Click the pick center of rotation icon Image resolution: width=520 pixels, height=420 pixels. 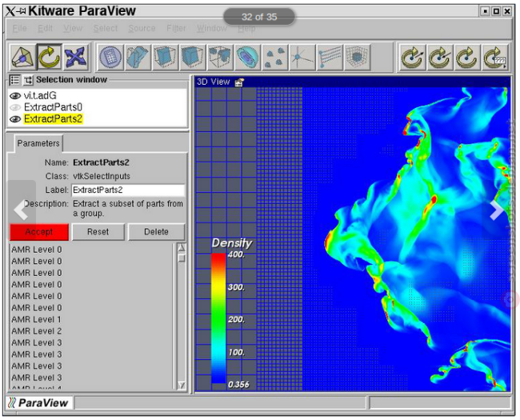(412, 57)
